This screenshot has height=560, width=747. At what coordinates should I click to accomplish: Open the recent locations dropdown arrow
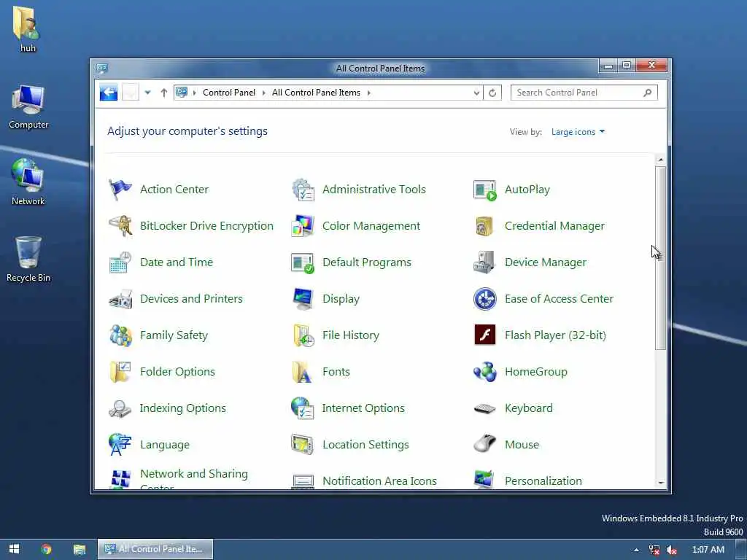(x=147, y=93)
